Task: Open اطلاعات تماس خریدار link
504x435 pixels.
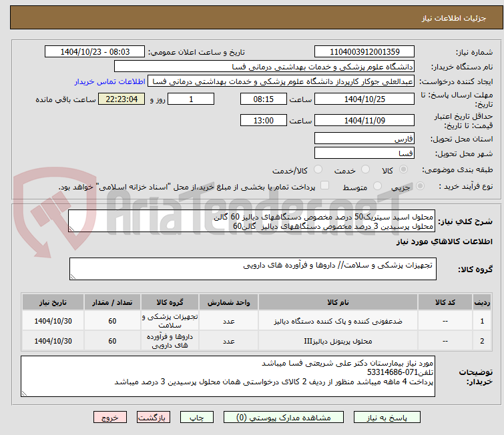Action: click(x=110, y=81)
